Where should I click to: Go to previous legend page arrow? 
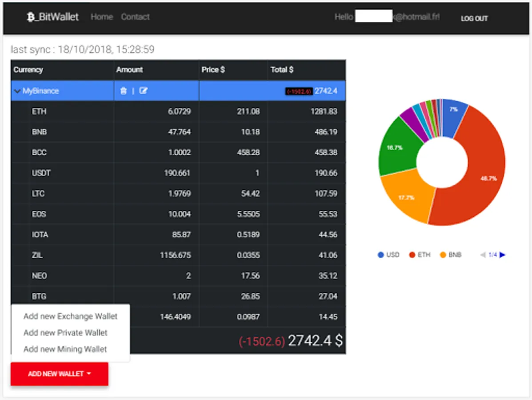[x=483, y=255]
